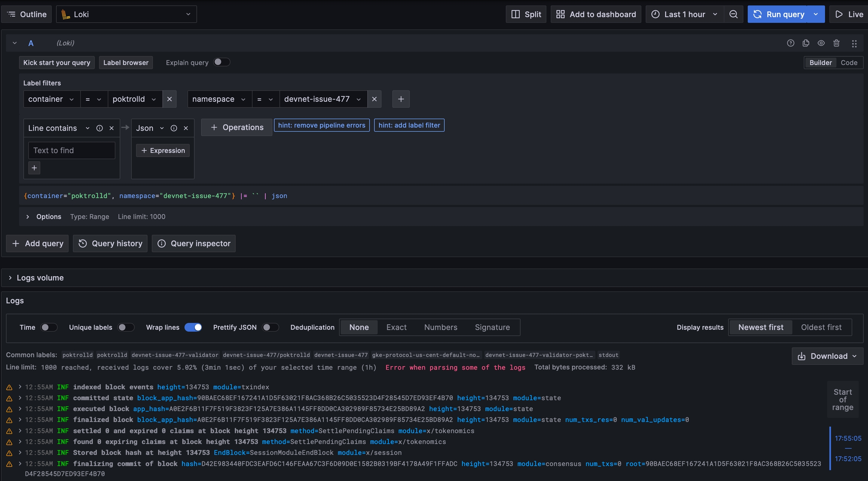
Task: Turn off Wrap lines toggle
Action: 193,327
